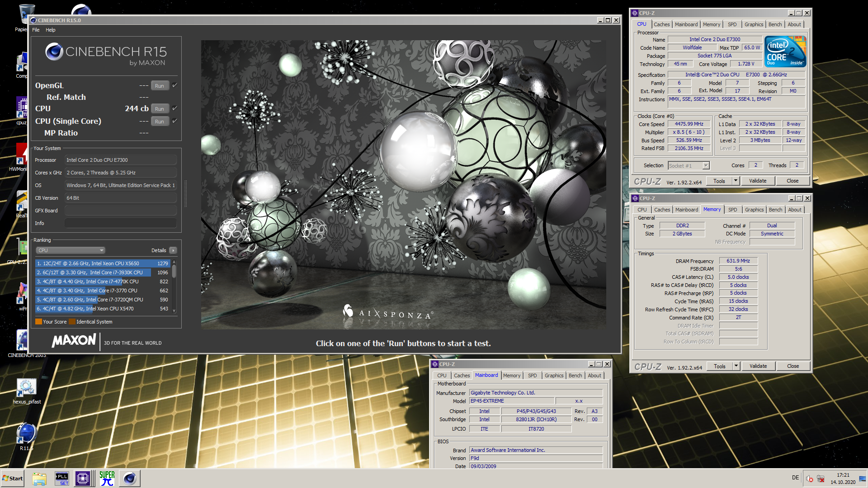This screenshot has height=488, width=868.
Task: Click the panel resize grip beside Your System
Action: 185,194
